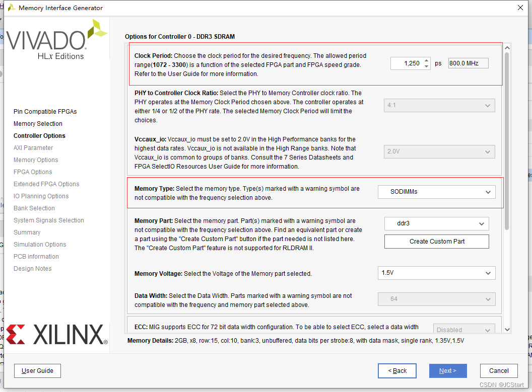Select Simulation Options step
The image size is (532, 392).
[x=40, y=244]
